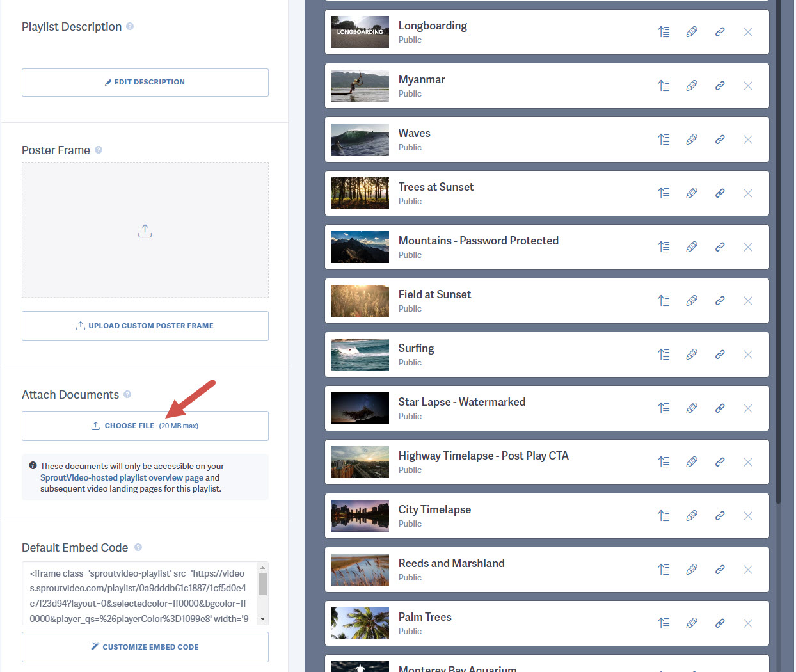The height and width of the screenshot is (672, 796).
Task: Copy the link for the Waves video
Action: pyautogui.click(x=720, y=139)
